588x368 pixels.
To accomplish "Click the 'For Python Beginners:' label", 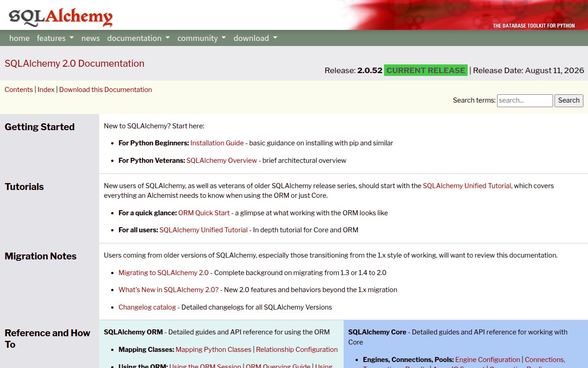I will [x=154, y=143].
